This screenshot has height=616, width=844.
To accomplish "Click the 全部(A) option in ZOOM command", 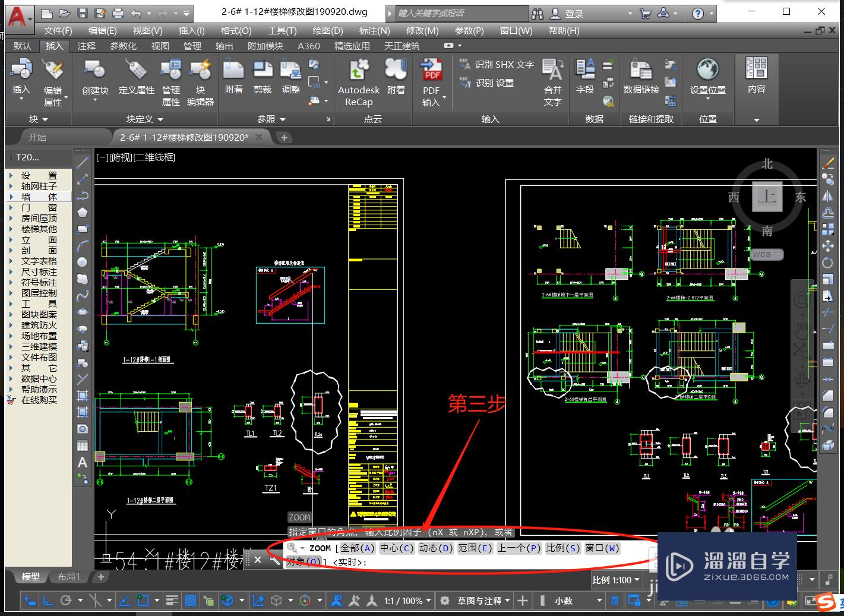I will (x=357, y=548).
